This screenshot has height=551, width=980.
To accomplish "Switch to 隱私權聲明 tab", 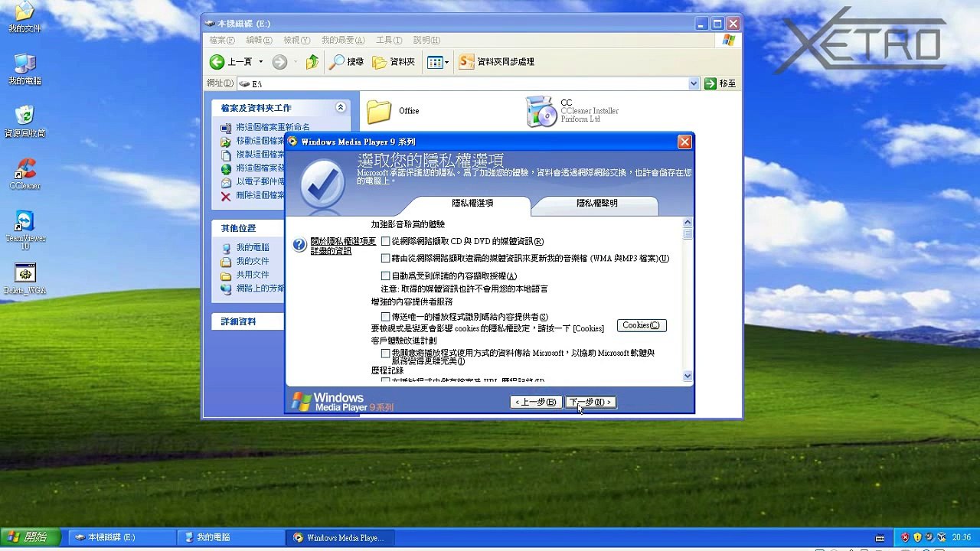I will pos(596,204).
